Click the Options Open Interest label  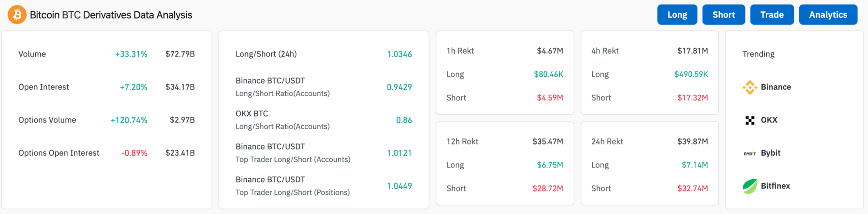pos(59,153)
